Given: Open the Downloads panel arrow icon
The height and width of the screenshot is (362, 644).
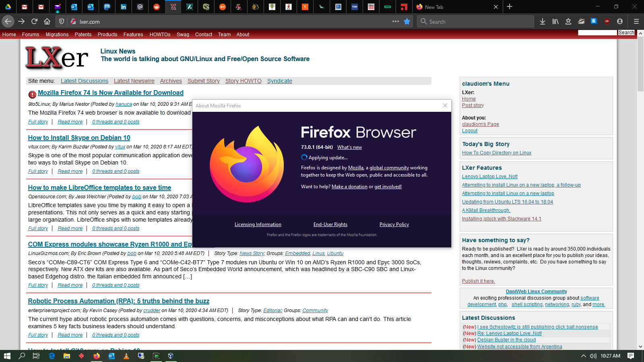Looking at the screenshot, I should 543,21.
